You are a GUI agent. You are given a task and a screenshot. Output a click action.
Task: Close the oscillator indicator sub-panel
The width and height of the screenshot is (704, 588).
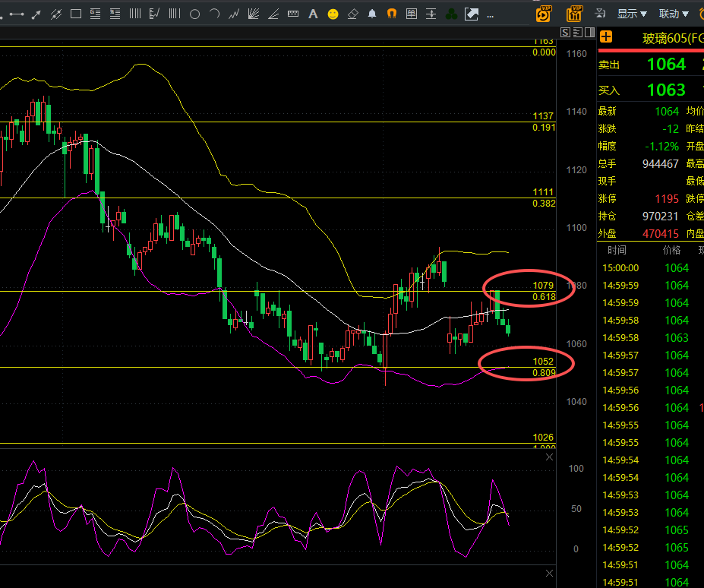pos(550,457)
